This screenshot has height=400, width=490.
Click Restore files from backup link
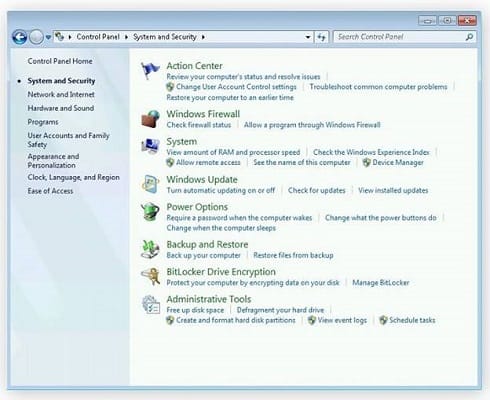coord(293,255)
